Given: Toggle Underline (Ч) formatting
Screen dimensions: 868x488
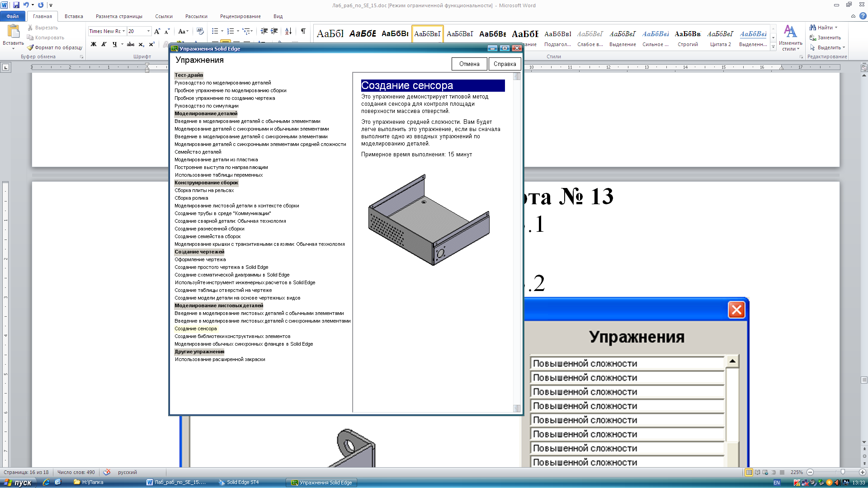Looking at the screenshot, I should click(114, 44).
